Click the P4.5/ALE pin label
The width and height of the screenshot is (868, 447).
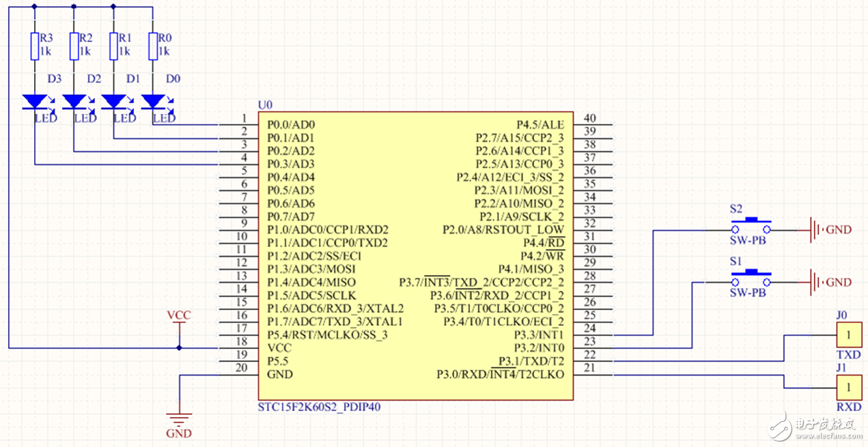pos(540,125)
